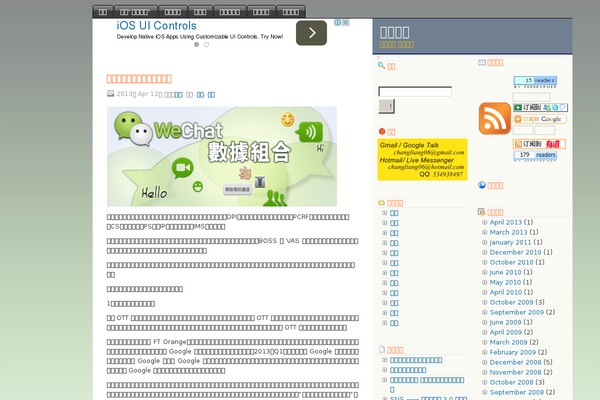Open the September 2008 archive

(x=517, y=392)
